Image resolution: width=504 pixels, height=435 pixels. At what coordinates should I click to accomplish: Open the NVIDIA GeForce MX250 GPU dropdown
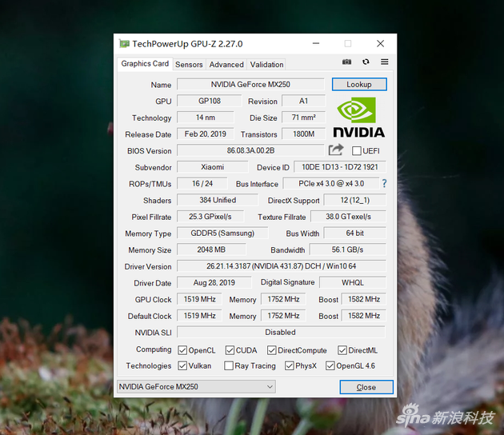coord(196,386)
